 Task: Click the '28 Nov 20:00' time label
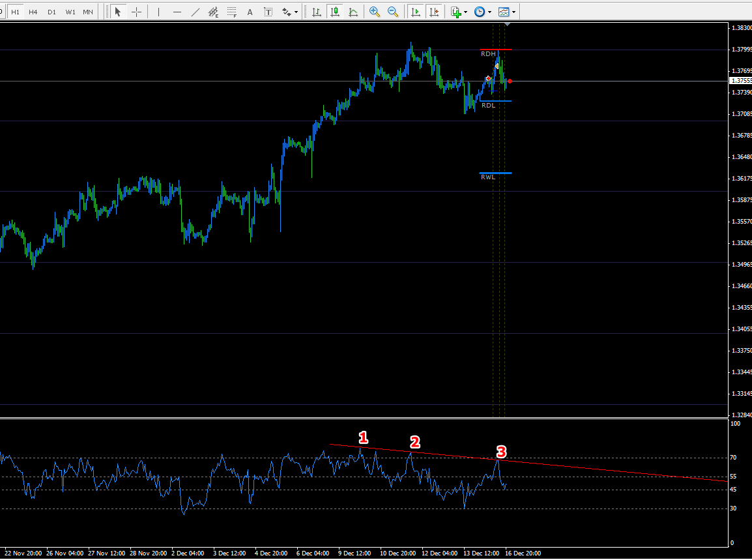148,553
